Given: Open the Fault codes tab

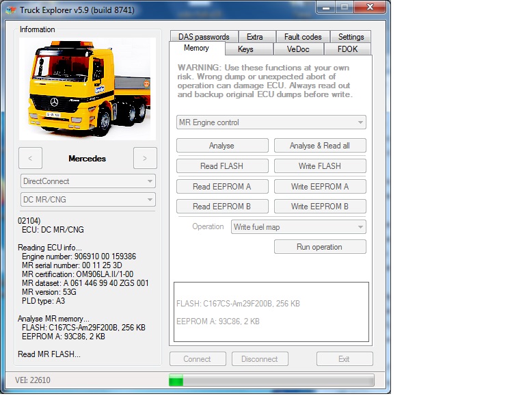Looking at the screenshot, I should coord(303,37).
